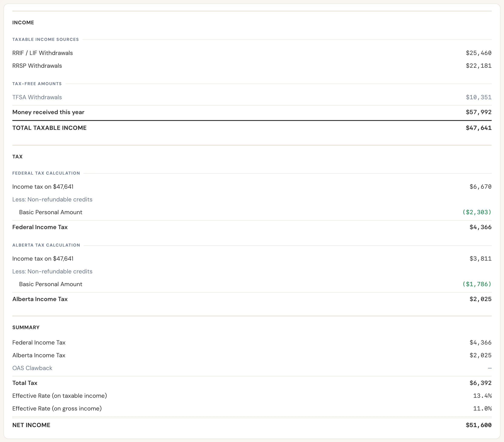Select the $57,992 money received value
The width and height of the screenshot is (504, 442).
(479, 112)
